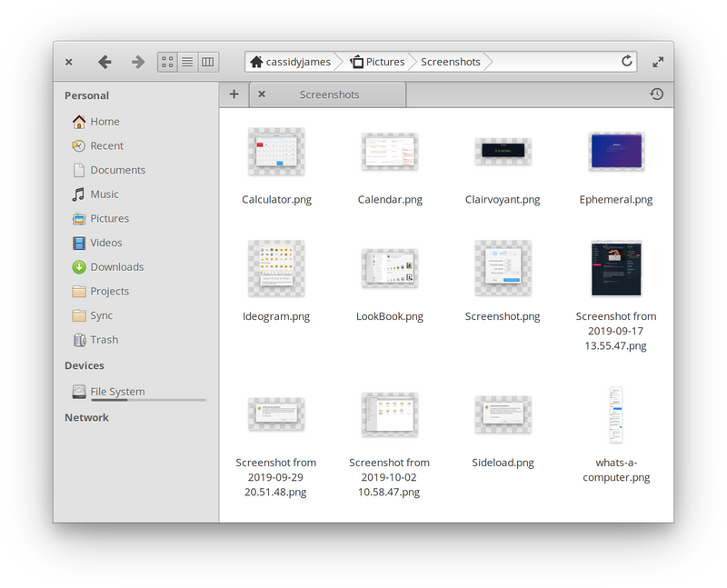This screenshot has width=727, height=588.
Task: Click the Sideload.png file name
Action: coord(503,463)
